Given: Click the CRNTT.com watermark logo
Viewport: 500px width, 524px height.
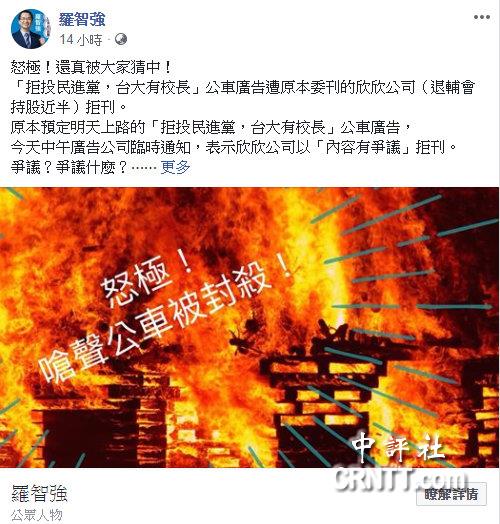Looking at the screenshot, I should [401, 480].
